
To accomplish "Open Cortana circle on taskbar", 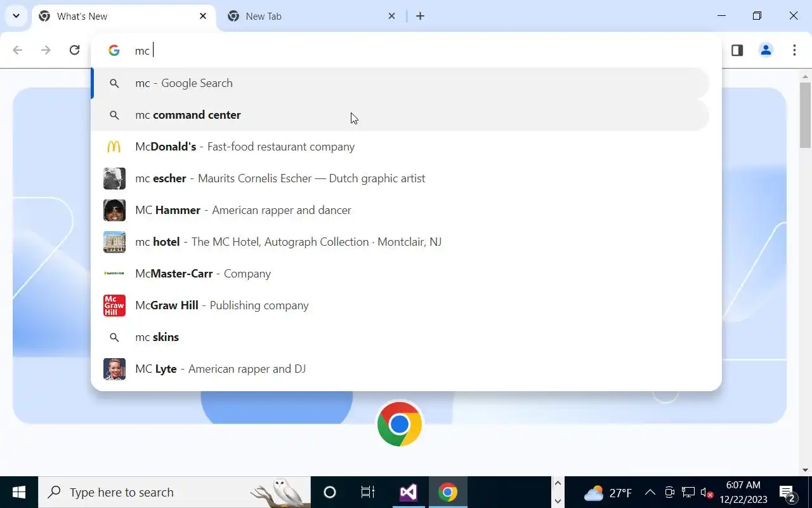I will pyautogui.click(x=330, y=492).
